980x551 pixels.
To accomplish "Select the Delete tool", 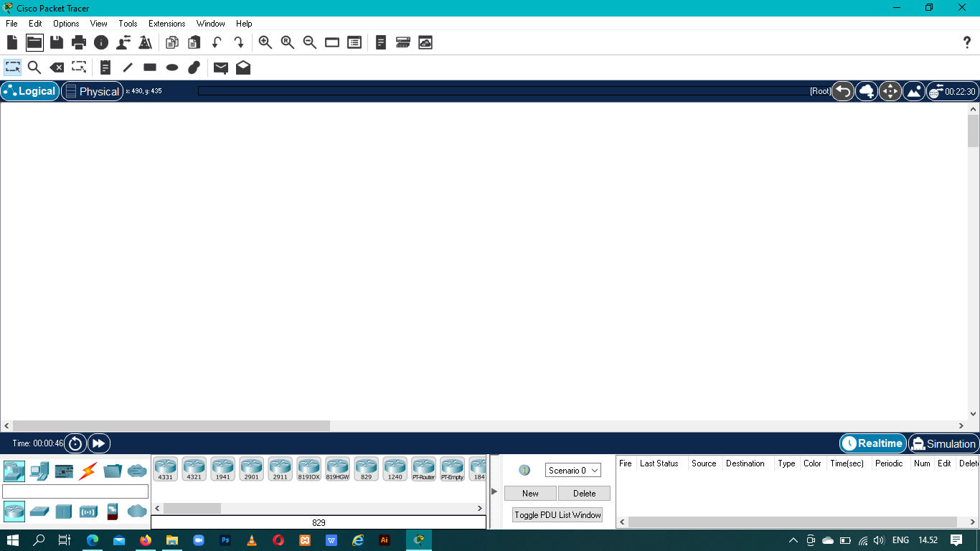I will 57,67.
